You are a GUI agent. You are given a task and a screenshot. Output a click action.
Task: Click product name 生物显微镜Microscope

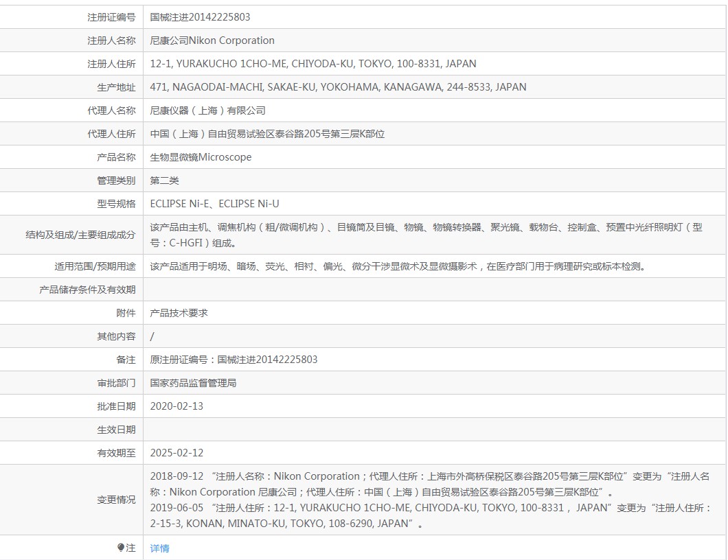(201, 157)
